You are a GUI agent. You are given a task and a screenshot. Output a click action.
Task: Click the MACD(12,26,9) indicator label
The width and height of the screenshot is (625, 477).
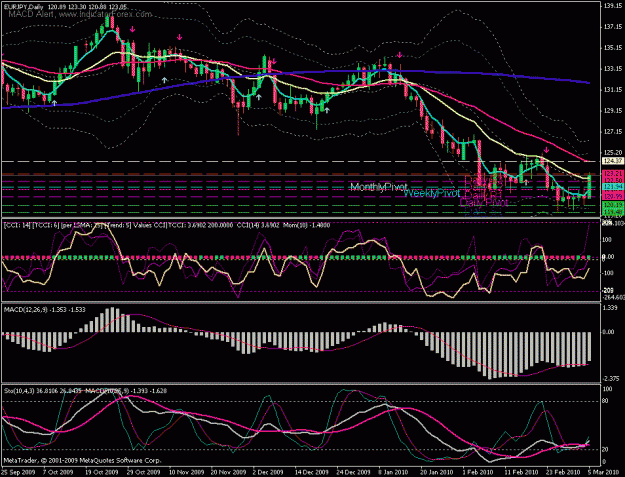(44, 310)
